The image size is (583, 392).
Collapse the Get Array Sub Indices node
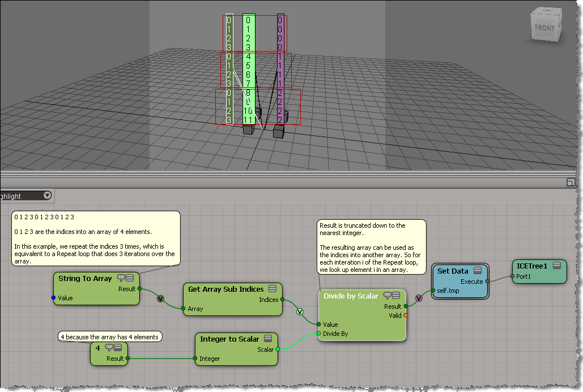pos(273,289)
